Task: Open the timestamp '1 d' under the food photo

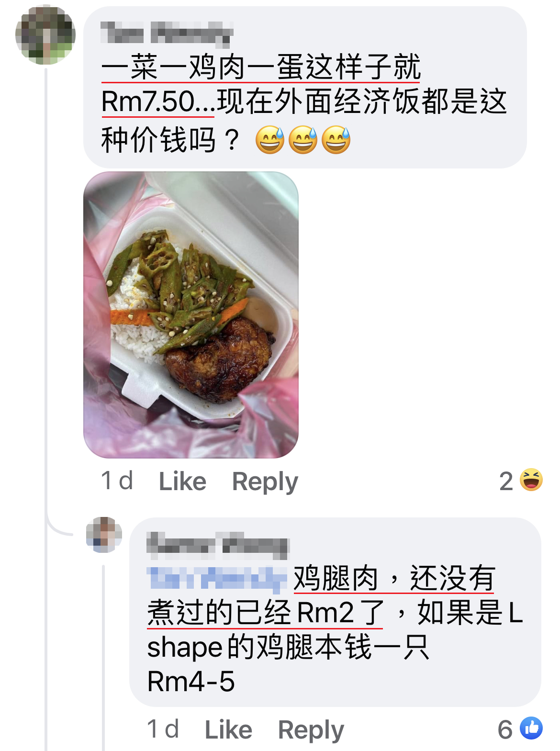Action: 117,481
